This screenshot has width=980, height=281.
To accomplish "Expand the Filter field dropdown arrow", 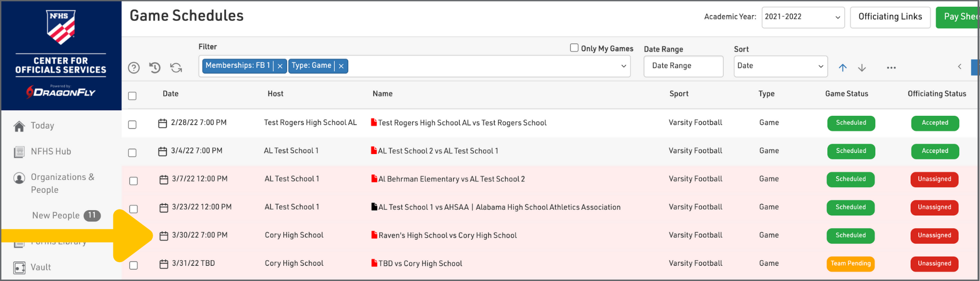I will point(624,66).
